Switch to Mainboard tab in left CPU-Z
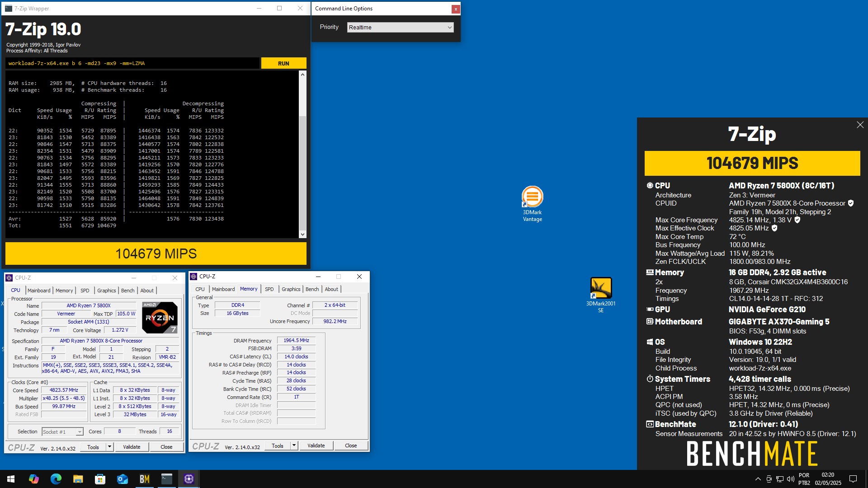Viewport: 868px width, 488px height. tap(39, 291)
